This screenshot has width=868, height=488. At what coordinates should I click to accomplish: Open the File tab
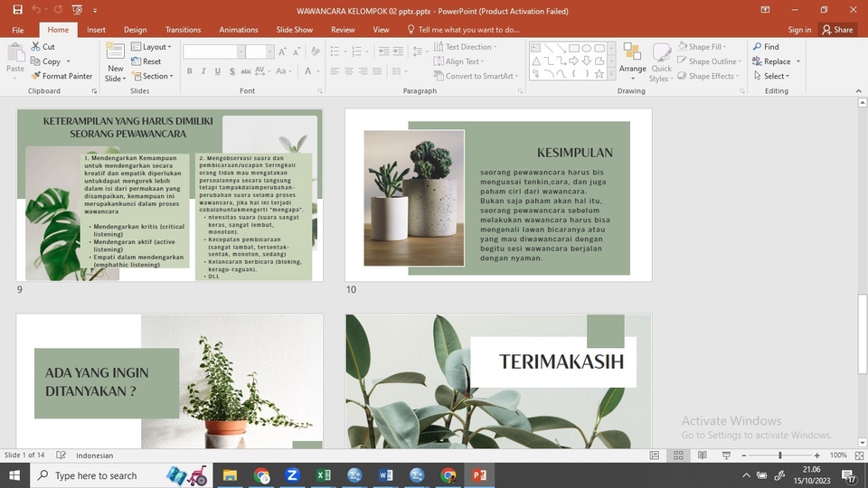18,30
